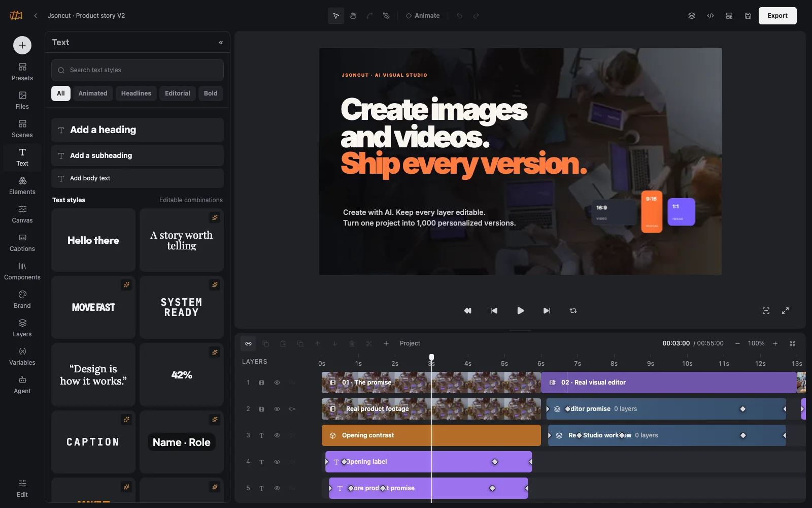Click the undo arrow in top toolbar
The width and height of the screenshot is (812, 508).
pos(459,16)
